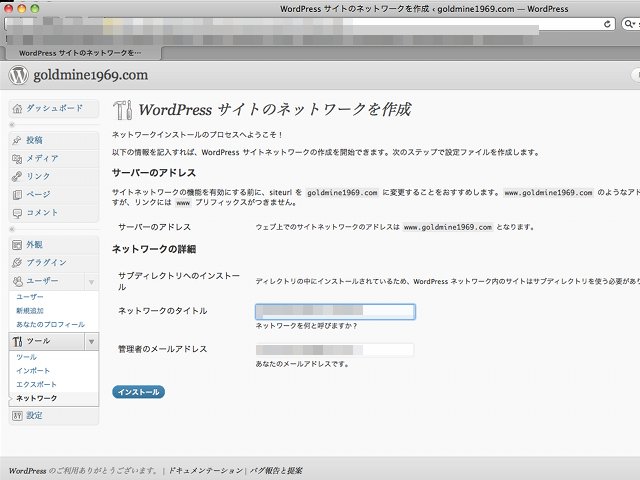Click the インストール button

coord(138,392)
